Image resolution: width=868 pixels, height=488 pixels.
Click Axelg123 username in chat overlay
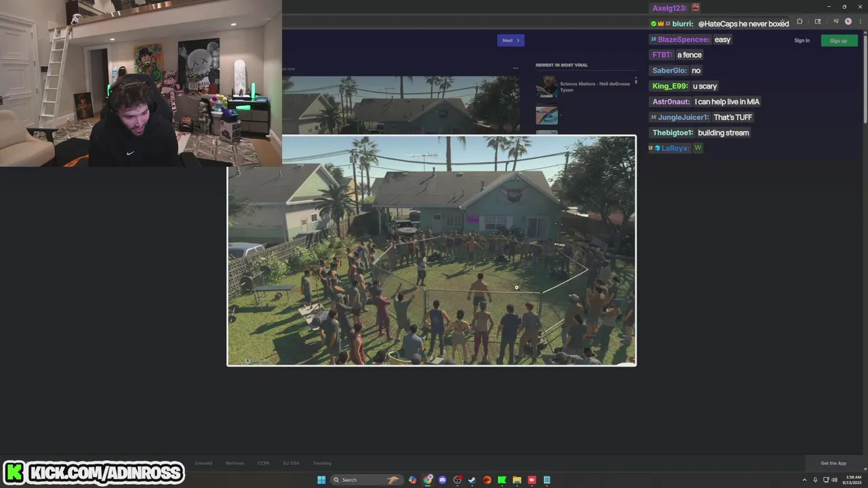pos(669,8)
